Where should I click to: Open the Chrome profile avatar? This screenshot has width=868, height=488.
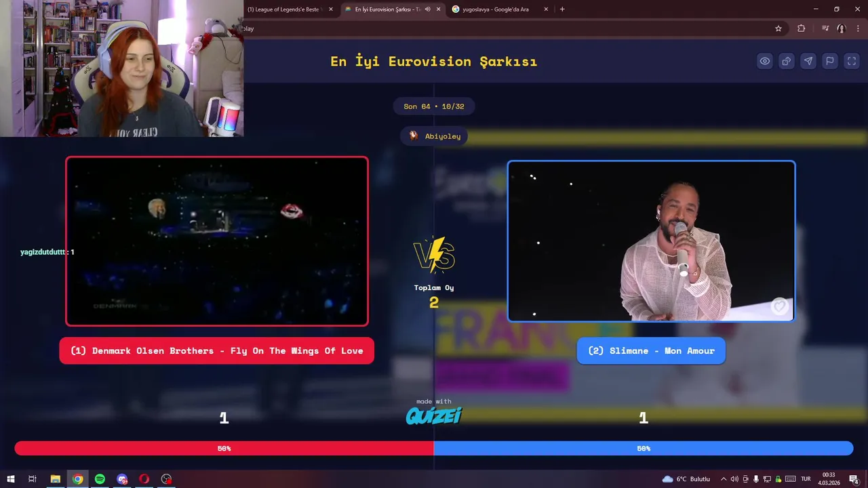[842, 28]
